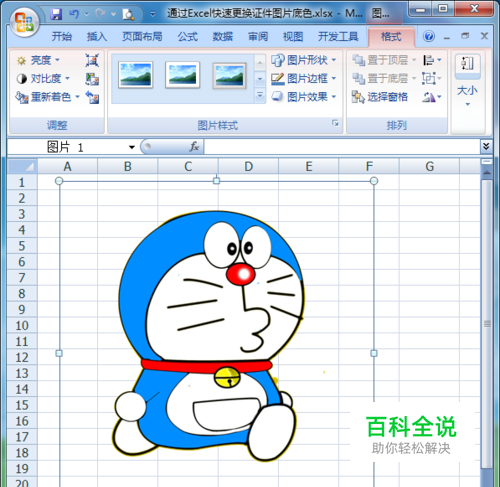Click the Change Picture icon
The height and width of the screenshot is (487, 500).
92,79
